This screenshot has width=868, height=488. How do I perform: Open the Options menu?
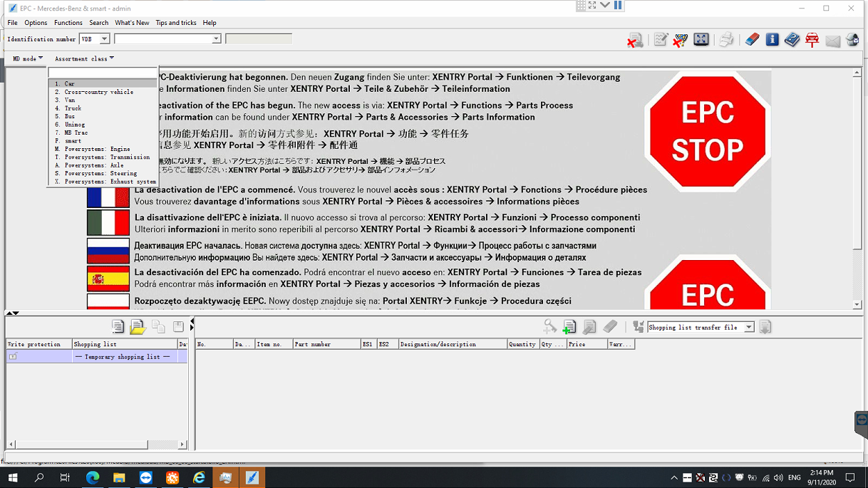(x=36, y=23)
